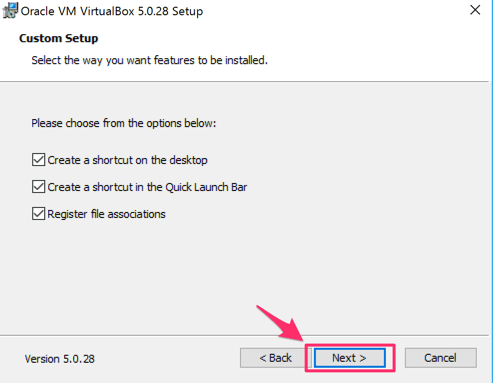The height and width of the screenshot is (383, 493).
Task: Click the pink arrow pointing at Next
Action: click(x=281, y=323)
